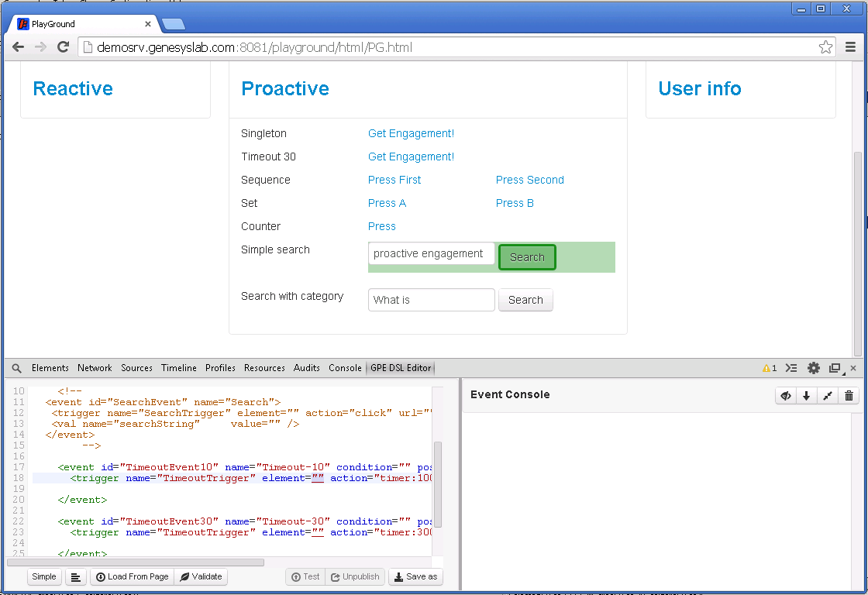Open the Chrome hamburger menu
The height and width of the screenshot is (595, 868).
pyautogui.click(x=851, y=47)
